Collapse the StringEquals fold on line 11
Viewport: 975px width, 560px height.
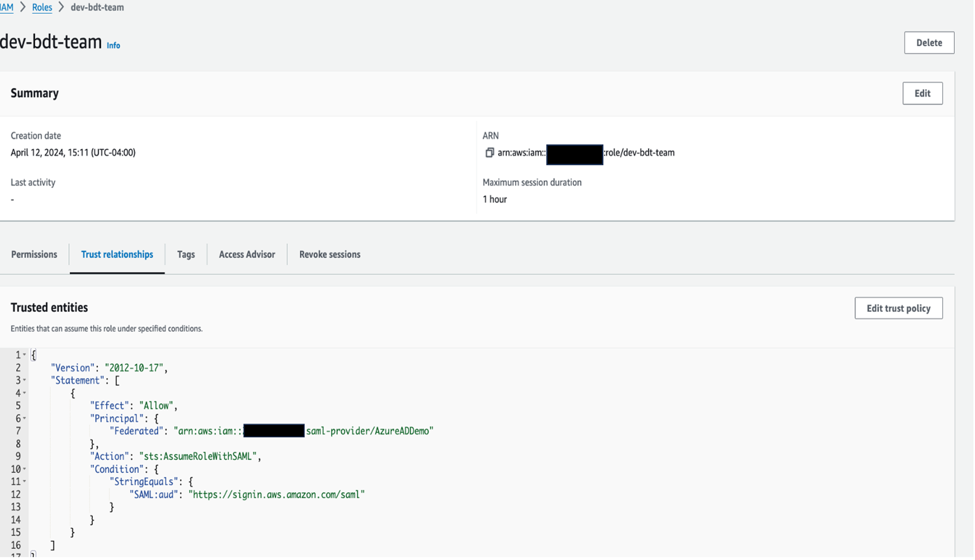click(x=25, y=481)
